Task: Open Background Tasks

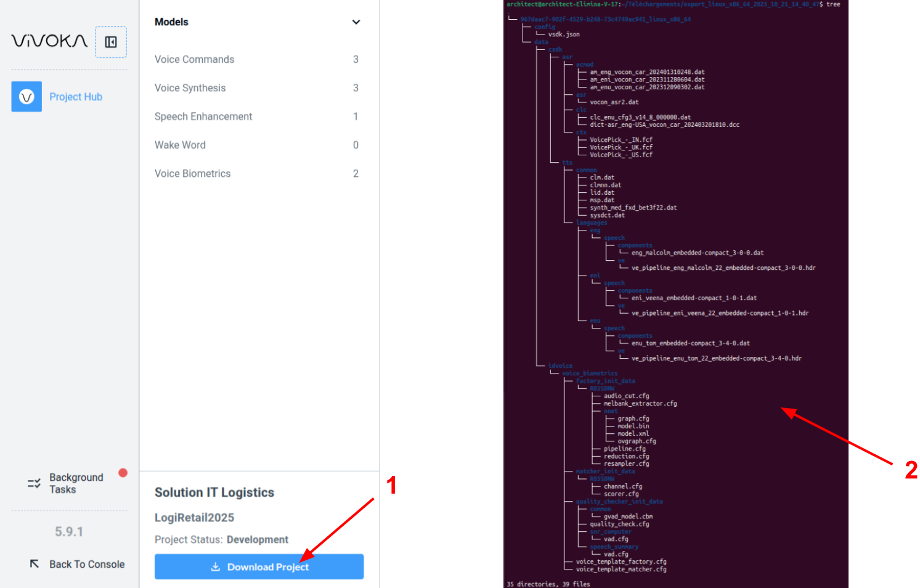Action: 76,483
